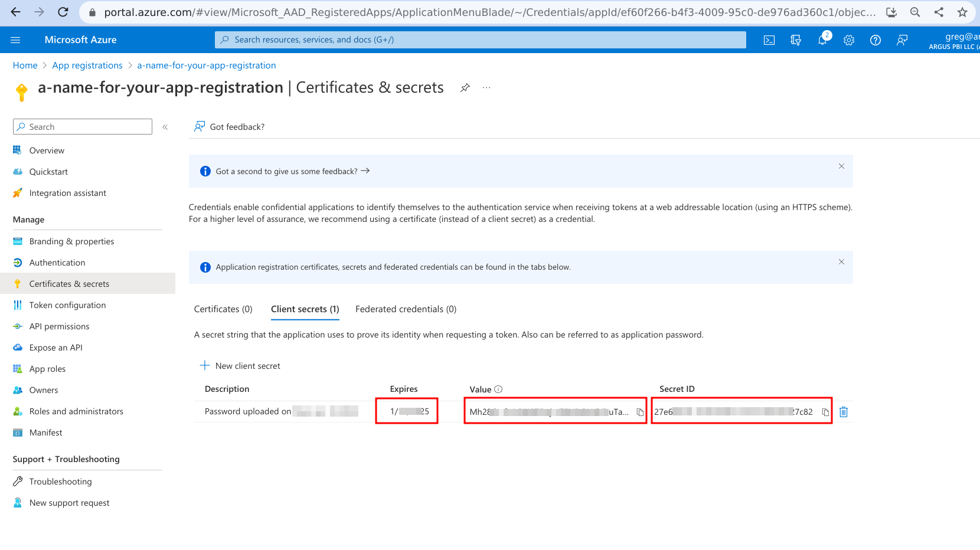Switch to the Certificates (0) tab
Image resolution: width=980 pixels, height=550 pixels.
click(223, 309)
